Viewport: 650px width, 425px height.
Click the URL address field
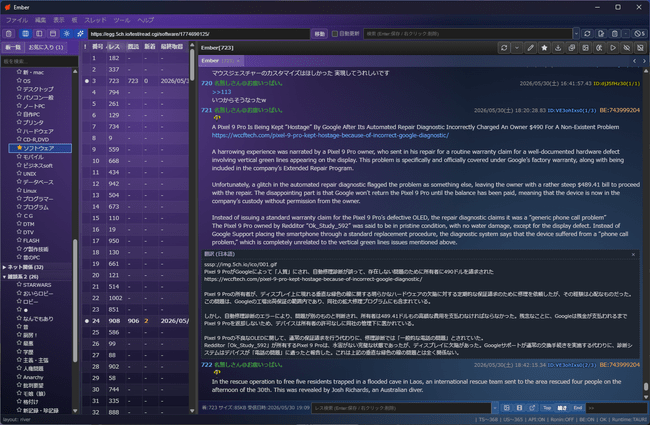tap(199, 34)
